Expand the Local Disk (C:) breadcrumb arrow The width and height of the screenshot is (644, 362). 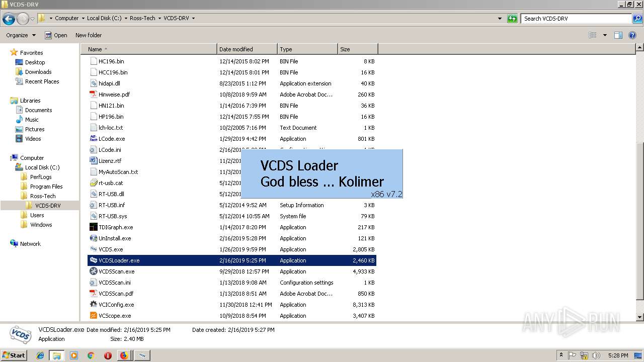pos(125,18)
